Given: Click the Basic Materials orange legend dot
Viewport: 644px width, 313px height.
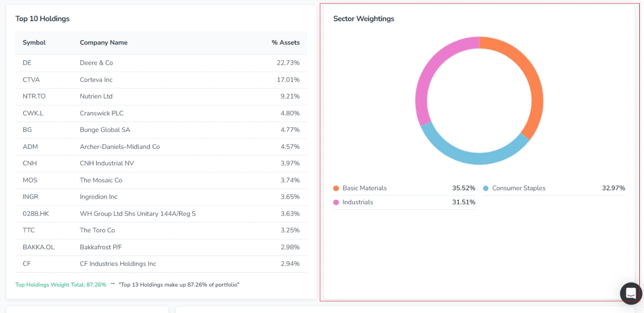Looking at the screenshot, I should pyautogui.click(x=336, y=188).
